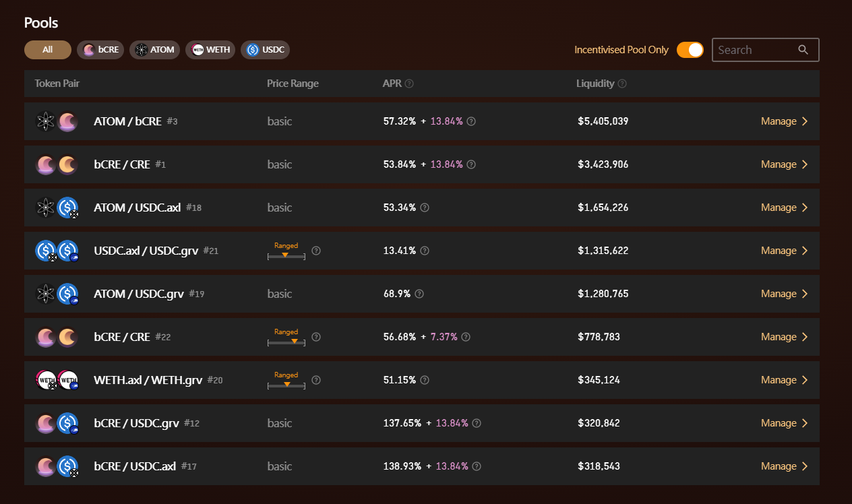Image resolution: width=852 pixels, height=504 pixels.
Task: Manage the bCRE / USDC.grv #12 pool
Action: point(785,423)
